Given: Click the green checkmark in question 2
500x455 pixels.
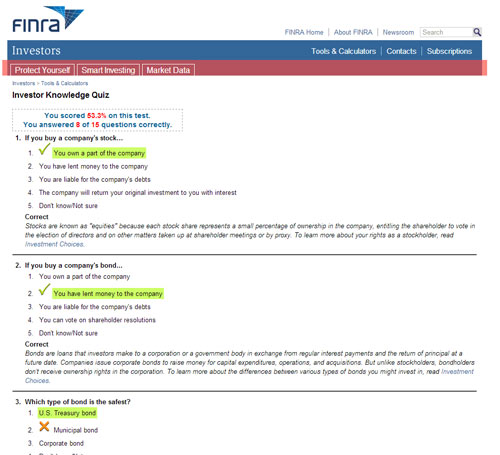Looking at the screenshot, I should click(44, 290).
